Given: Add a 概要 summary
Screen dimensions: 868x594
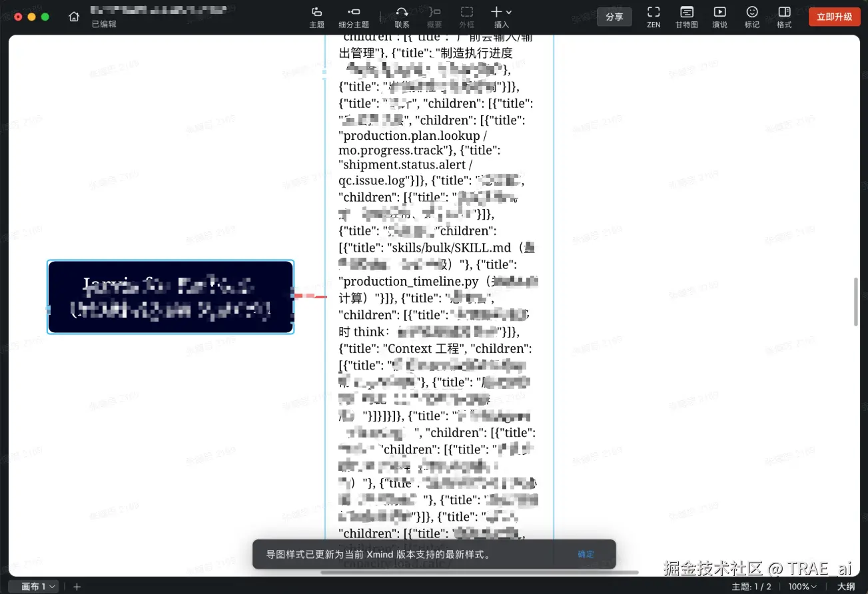Looking at the screenshot, I should [434, 17].
